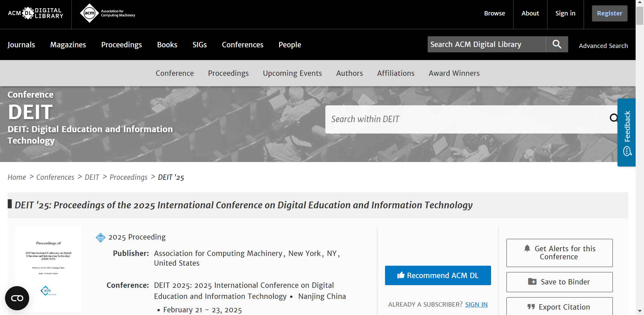
Task: Click the Proceedings breadcrumb link
Action: (128, 177)
